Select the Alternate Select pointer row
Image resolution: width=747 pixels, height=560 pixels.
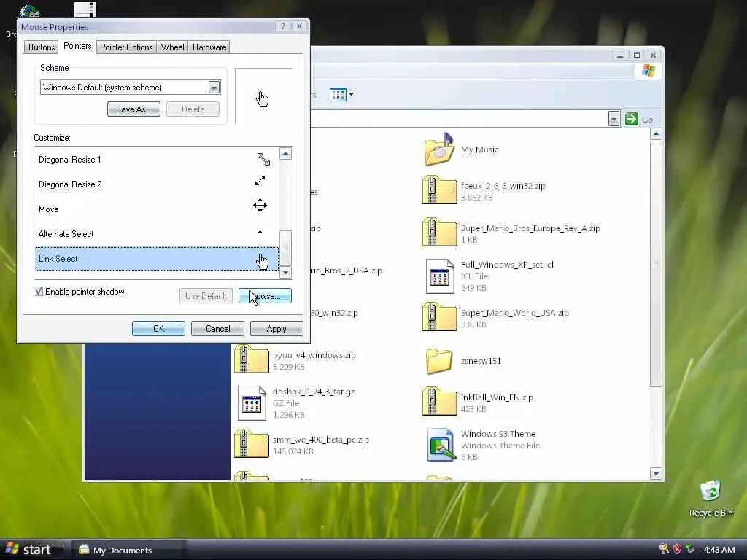[x=157, y=234]
